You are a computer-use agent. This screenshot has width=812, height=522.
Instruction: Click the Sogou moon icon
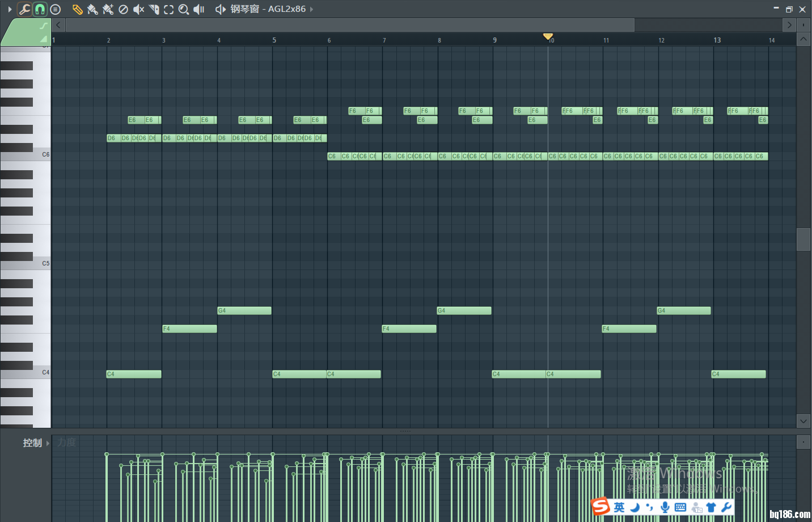coord(635,507)
